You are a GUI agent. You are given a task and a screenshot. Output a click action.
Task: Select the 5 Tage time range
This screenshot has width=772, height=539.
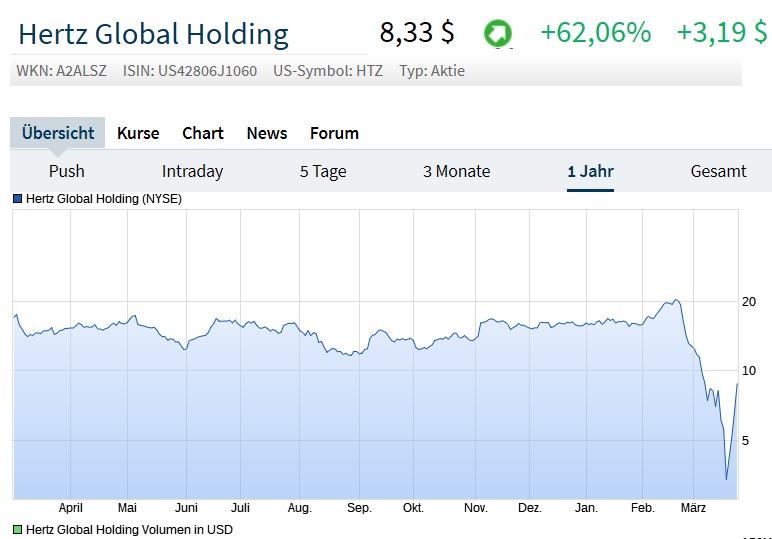[x=323, y=171]
